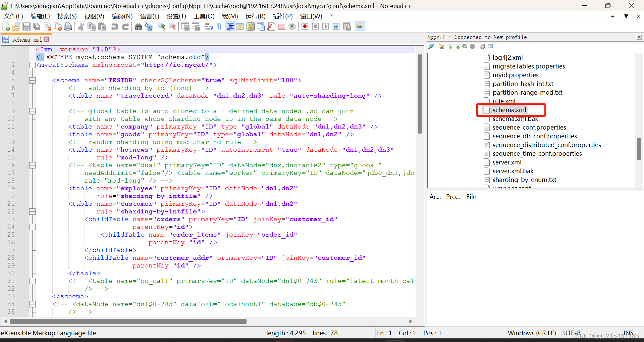644x342 pixels.
Task: Toggle word wrap in the toolbar
Action: point(209,27)
